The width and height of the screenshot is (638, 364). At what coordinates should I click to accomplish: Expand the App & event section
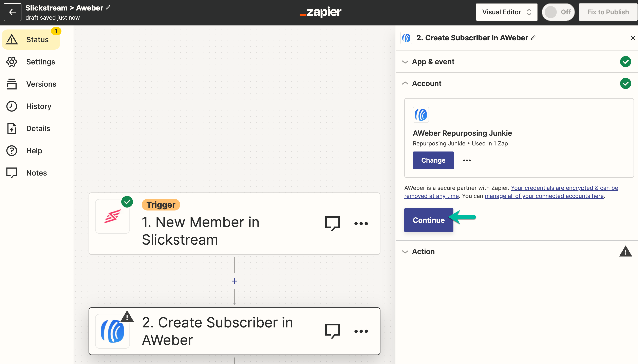[517, 62]
